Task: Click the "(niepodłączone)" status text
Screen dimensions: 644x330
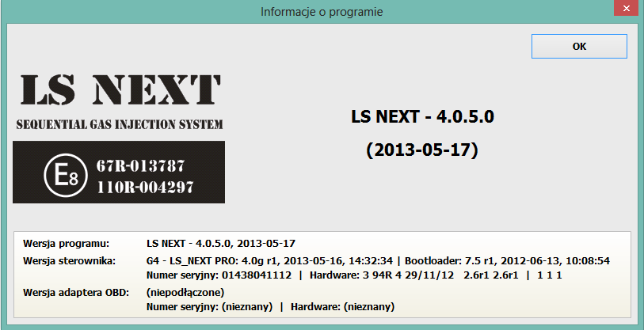Action: coord(185,293)
